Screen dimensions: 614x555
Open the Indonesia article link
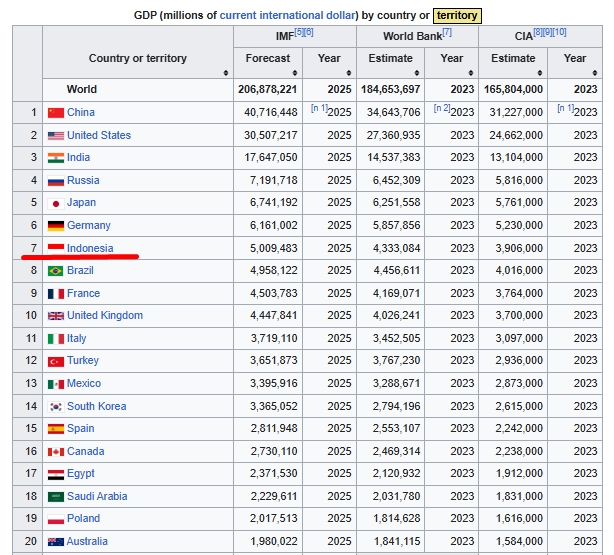click(90, 248)
